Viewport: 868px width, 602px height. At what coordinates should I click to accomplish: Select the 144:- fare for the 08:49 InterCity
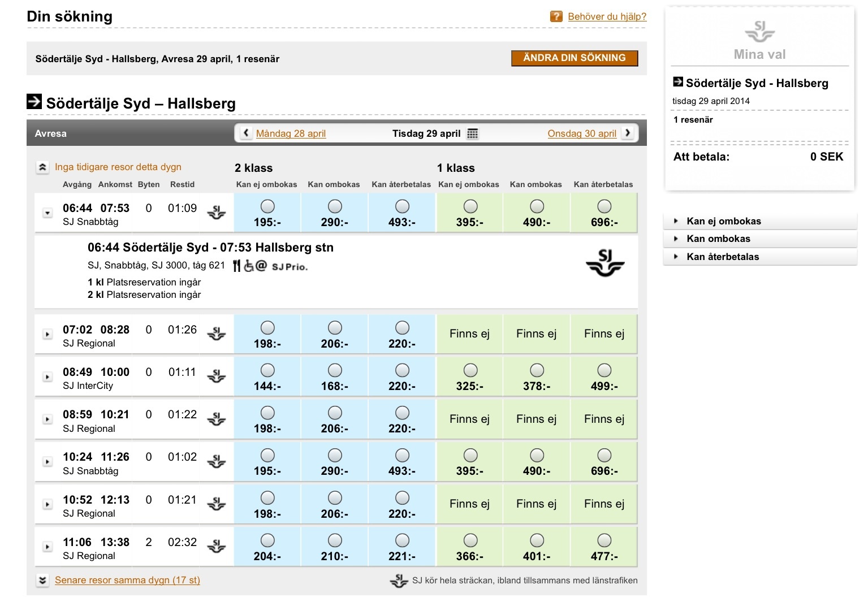click(x=267, y=371)
